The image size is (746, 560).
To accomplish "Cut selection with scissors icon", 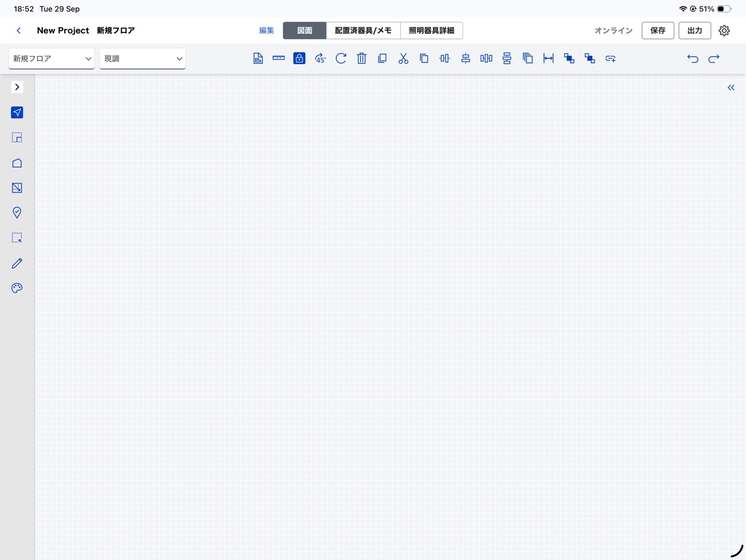I will coord(403,58).
